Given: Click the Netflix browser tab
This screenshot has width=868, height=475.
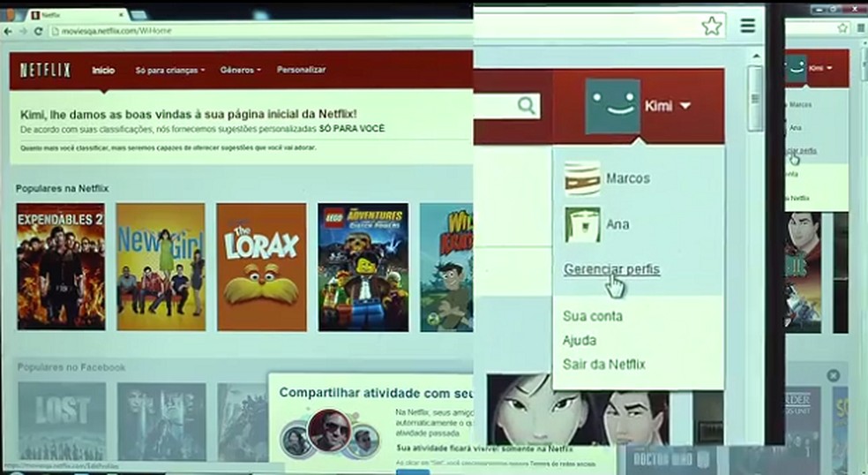Looking at the screenshot, I should point(78,14).
